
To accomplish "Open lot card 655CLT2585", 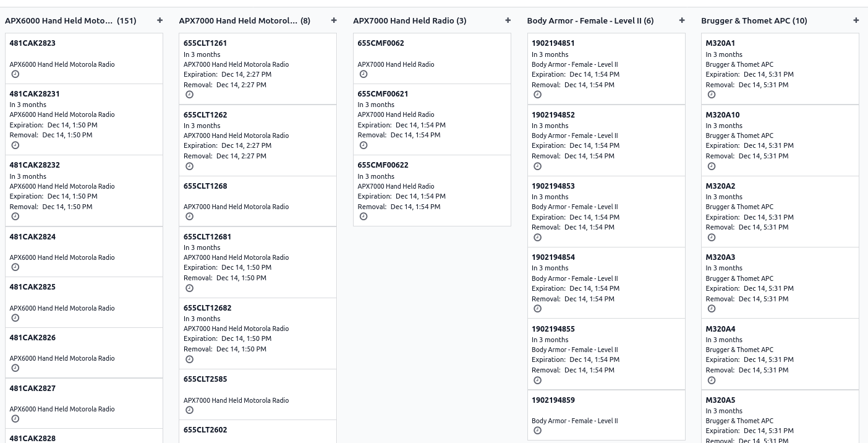I will [258, 395].
